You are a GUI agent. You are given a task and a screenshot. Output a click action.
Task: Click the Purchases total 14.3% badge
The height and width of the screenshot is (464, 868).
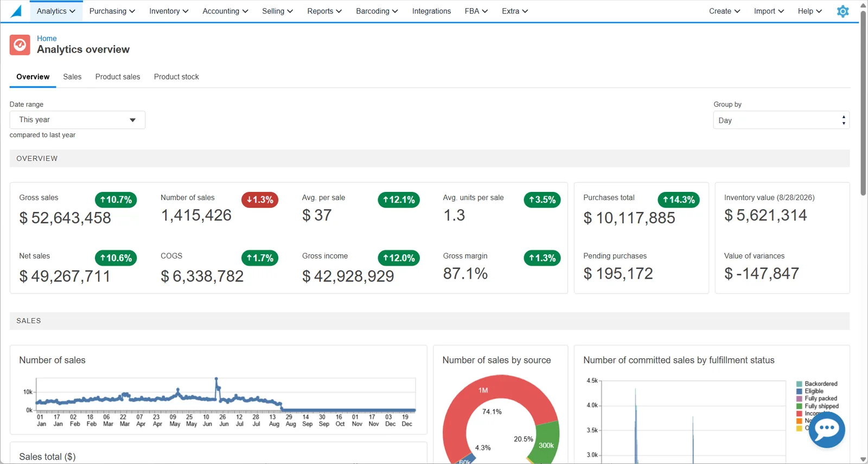(679, 199)
